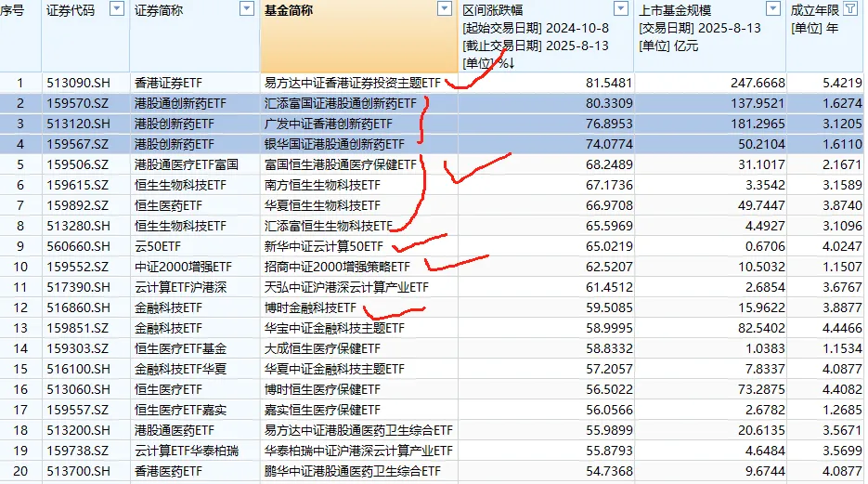This screenshot has height=484, width=868.
Task: Select code 513280.SH
Action: pos(78,227)
